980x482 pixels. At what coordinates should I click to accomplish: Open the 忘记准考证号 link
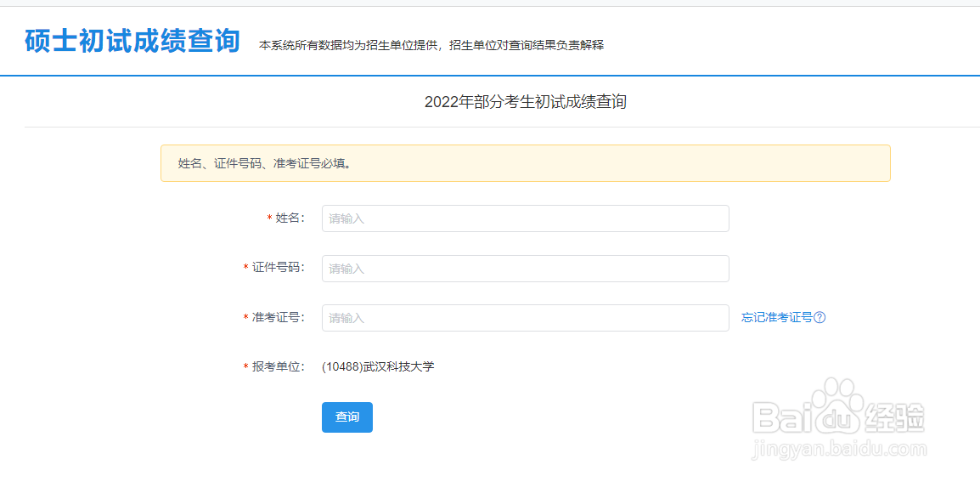point(776,318)
